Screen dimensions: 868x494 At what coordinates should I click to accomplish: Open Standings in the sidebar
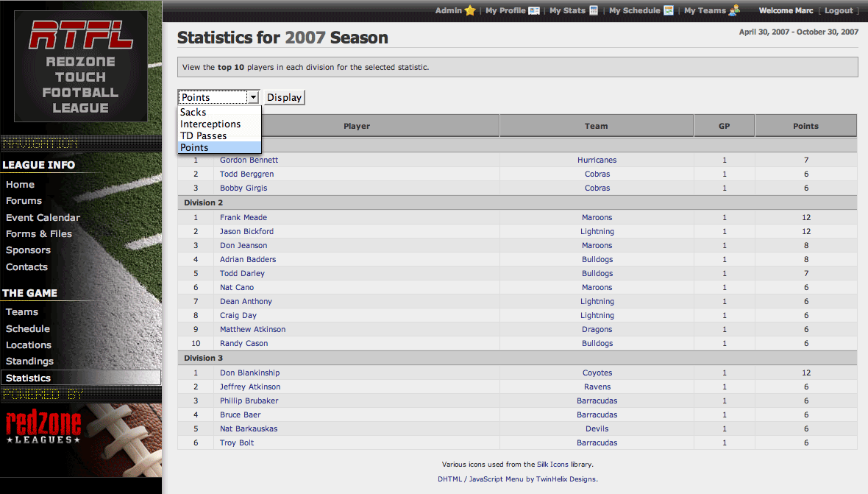click(x=29, y=361)
